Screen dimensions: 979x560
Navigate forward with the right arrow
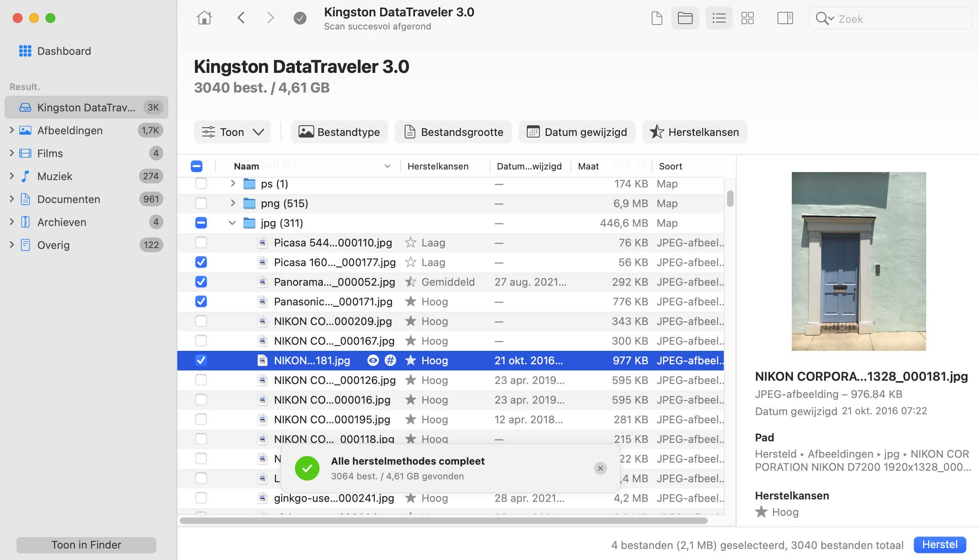tap(270, 18)
